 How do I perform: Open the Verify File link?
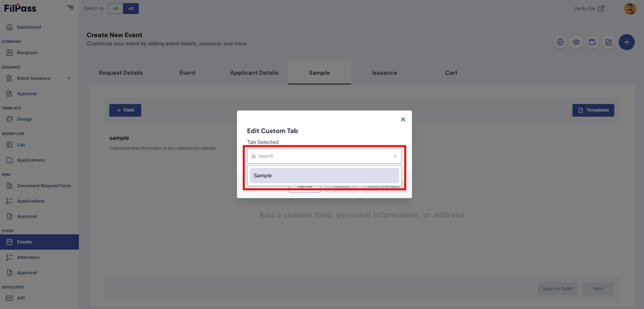(589, 9)
